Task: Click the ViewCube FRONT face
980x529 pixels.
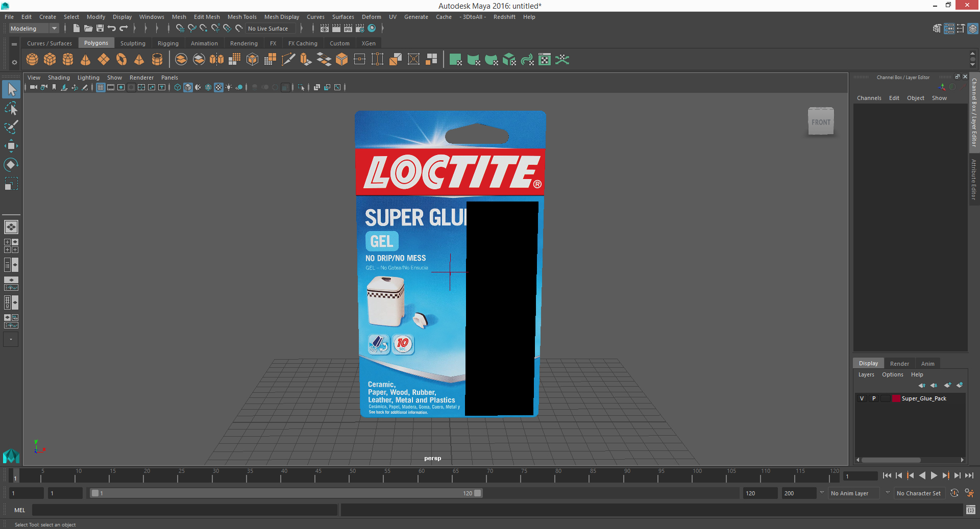Action: coord(821,122)
